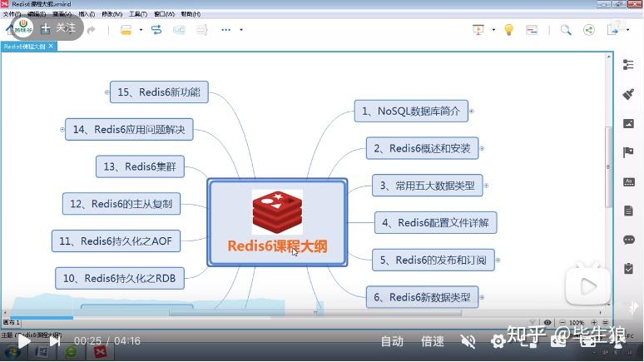
Task: Click the export icon in the toolbar
Action: pos(612,30)
